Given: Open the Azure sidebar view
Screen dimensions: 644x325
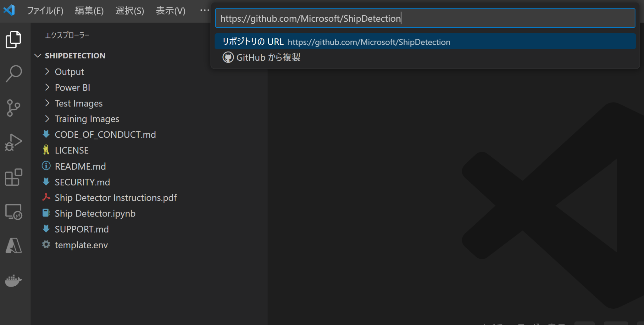Looking at the screenshot, I should click(14, 246).
